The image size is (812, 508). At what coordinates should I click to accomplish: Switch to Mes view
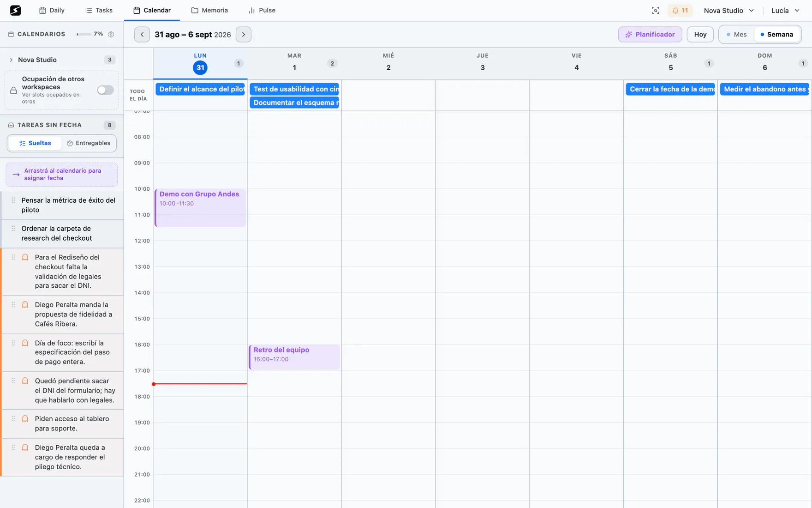(x=736, y=35)
